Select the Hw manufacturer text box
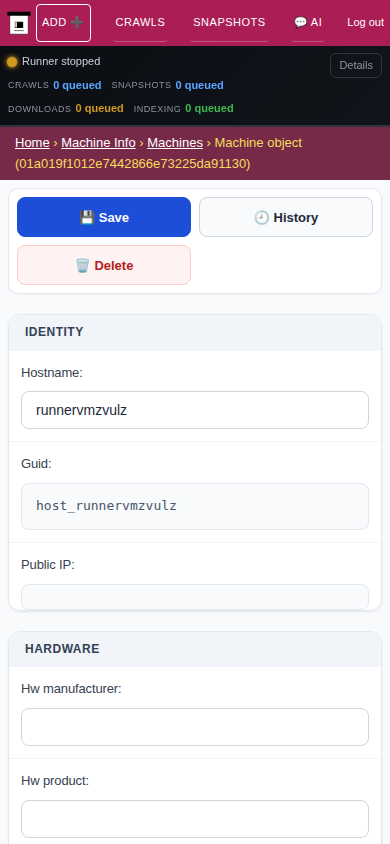 pyautogui.click(x=195, y=727)
